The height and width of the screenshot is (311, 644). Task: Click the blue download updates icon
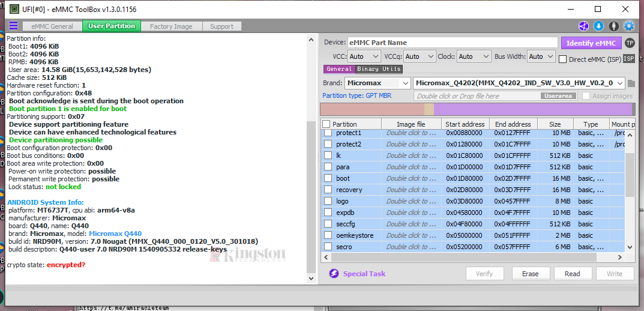click(x=598, y=26)
